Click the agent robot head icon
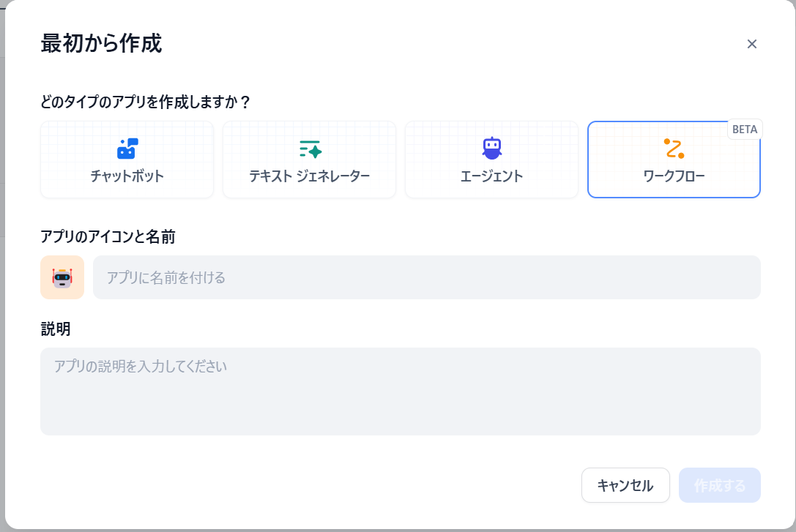 [491, 149]
